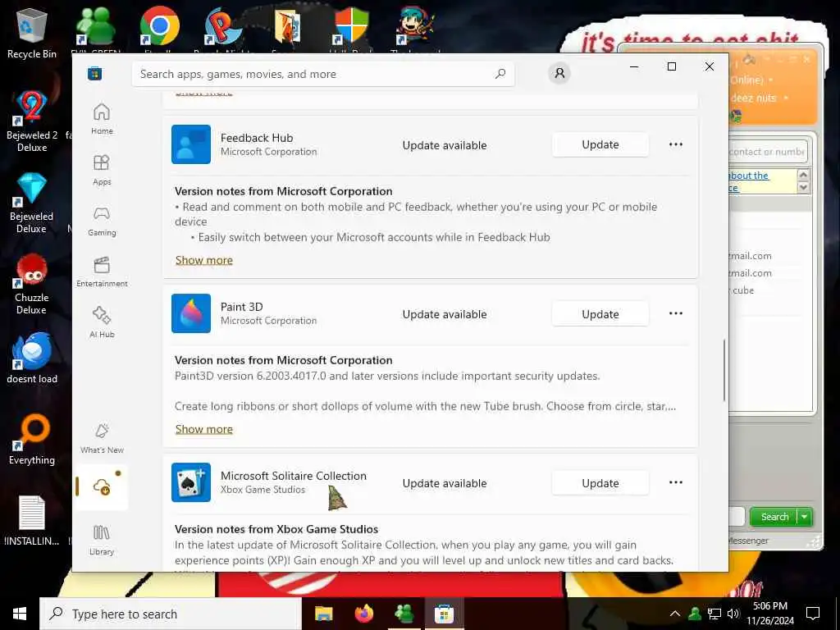
Task: Open the notification center icon
Action: coord(813,614)
